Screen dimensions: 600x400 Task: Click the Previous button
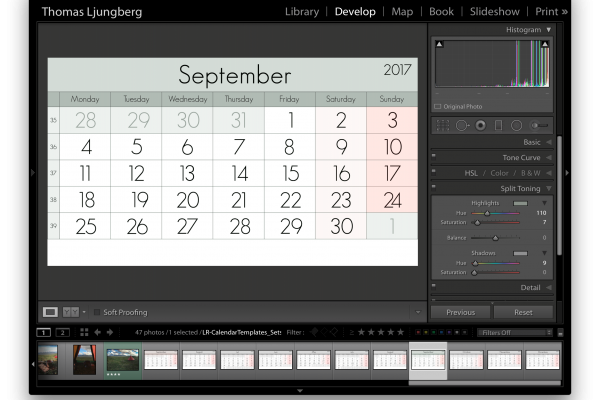(x=460, y=312)
